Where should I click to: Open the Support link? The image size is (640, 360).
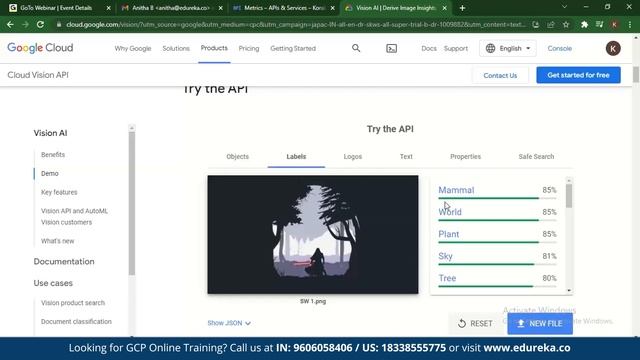456,48
